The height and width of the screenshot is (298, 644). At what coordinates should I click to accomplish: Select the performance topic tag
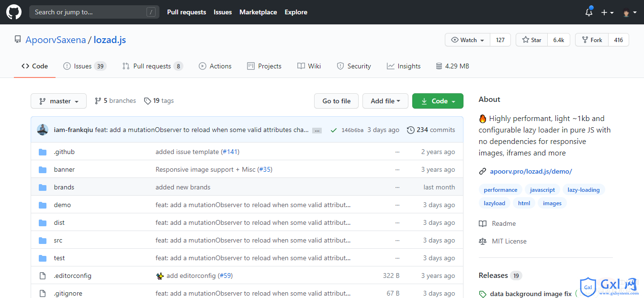pyautogui.click(x=500, y=190)
